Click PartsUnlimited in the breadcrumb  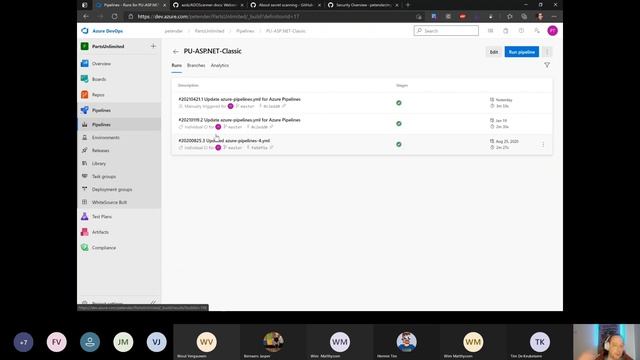pyautogui.click(x=209, y=31)
